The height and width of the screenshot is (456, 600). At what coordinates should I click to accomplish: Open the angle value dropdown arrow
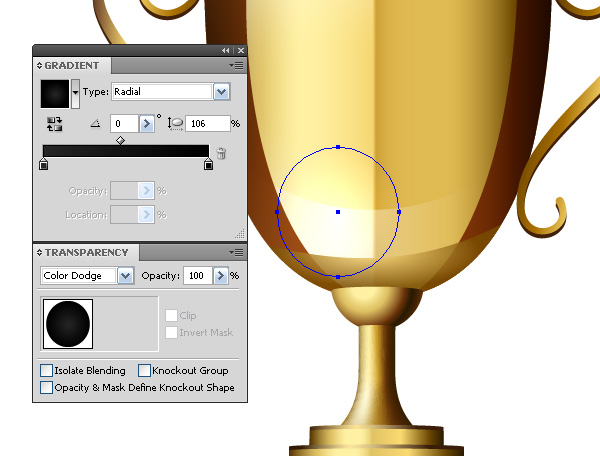[147, 124]
